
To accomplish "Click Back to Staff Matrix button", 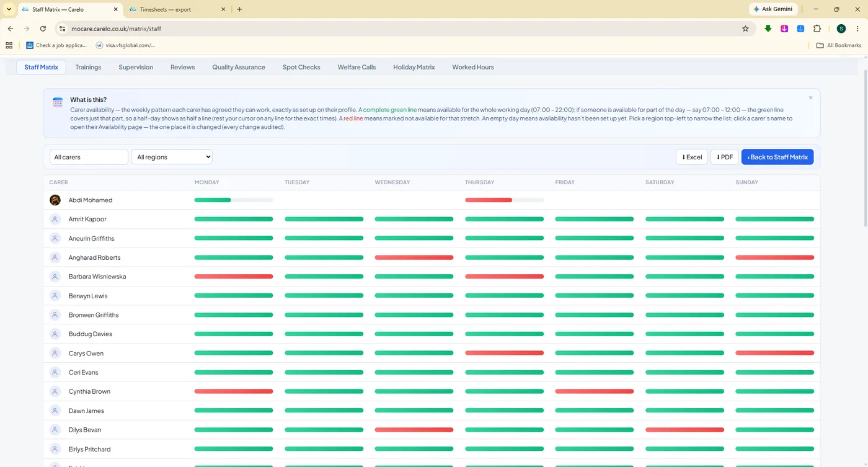I will (777, 157).
